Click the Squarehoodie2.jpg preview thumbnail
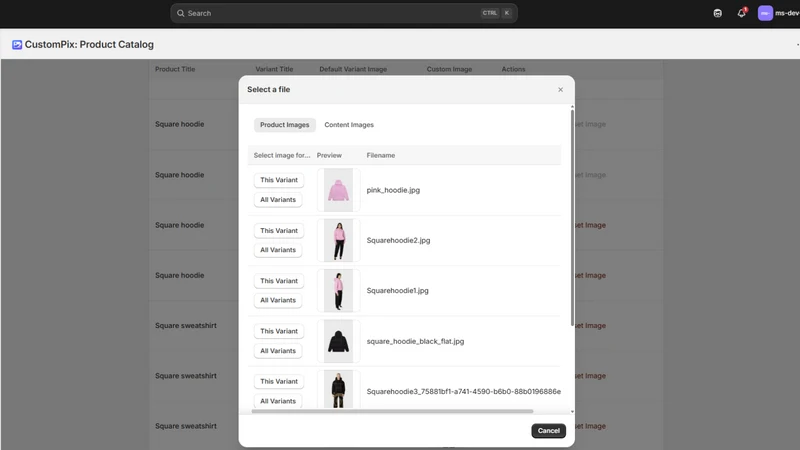The image size is (800, 450). point(338,240)
